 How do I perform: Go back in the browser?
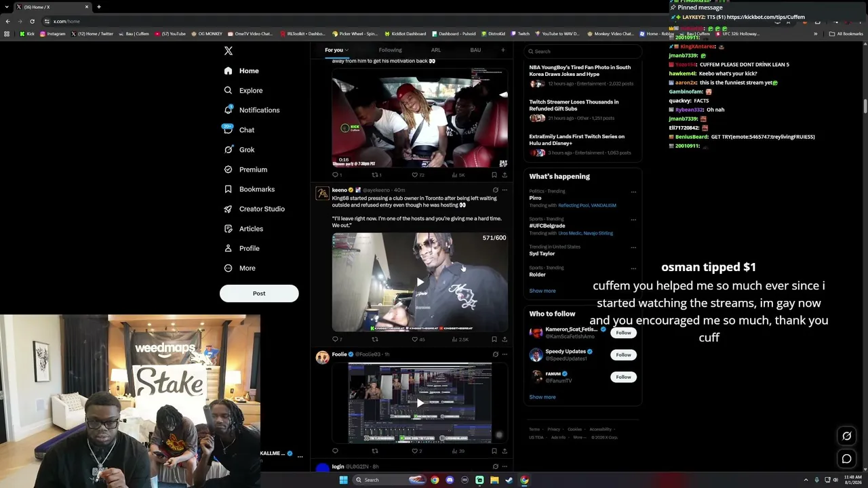[x=7, y=21]
